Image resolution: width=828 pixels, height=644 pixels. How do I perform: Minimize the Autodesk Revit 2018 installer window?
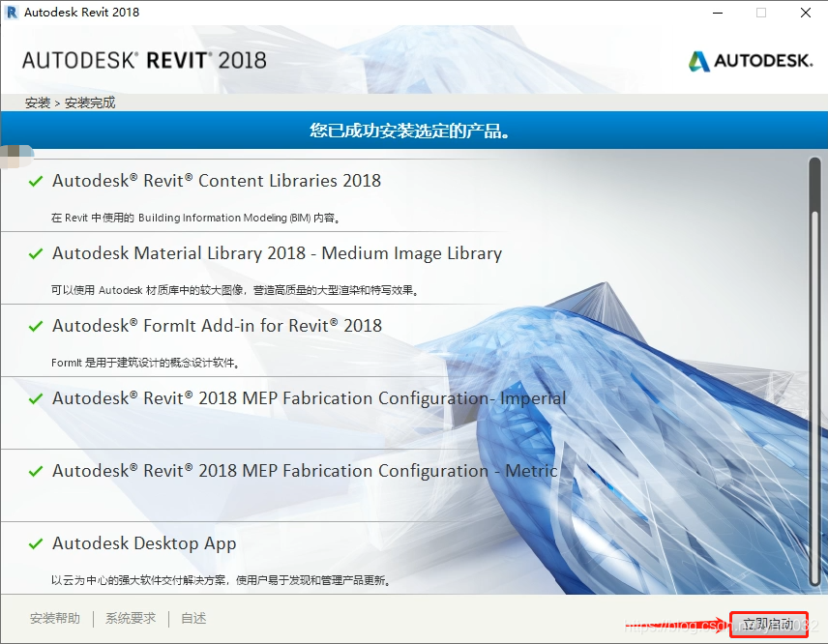click(x=717, y=13)
